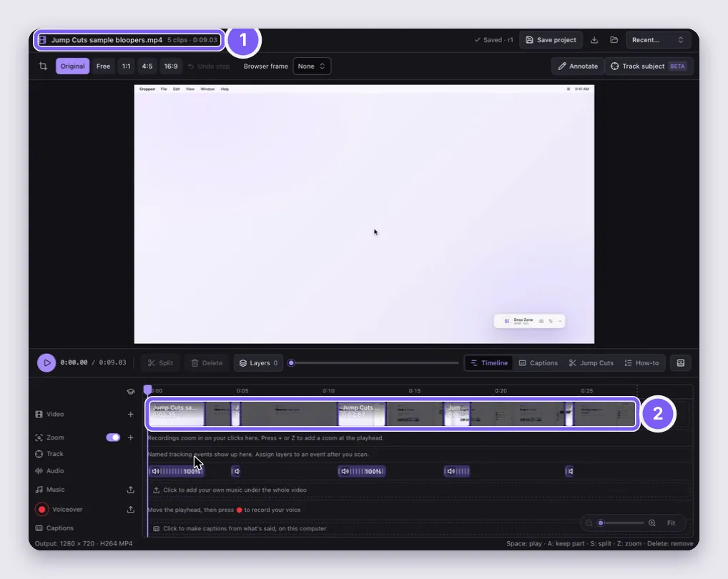
Task: Open the Recent projects dropdown
Action: coord(657,40)
